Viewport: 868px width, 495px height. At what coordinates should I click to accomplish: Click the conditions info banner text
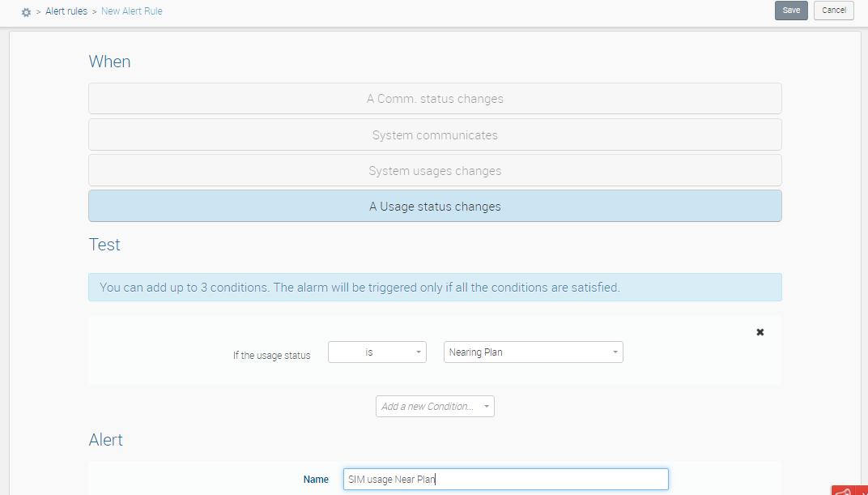[360, 288]
